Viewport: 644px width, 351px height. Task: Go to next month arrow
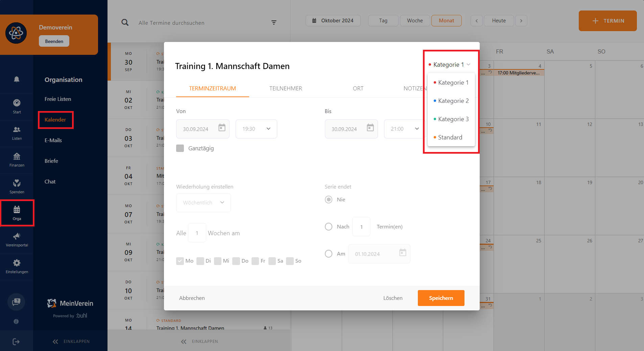click(x=521, y=21)
